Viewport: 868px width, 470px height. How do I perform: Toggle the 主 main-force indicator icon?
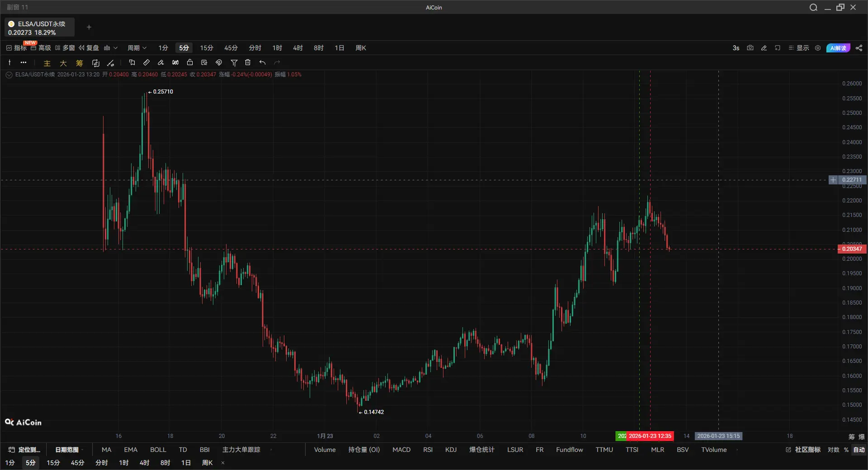[47, 63]
